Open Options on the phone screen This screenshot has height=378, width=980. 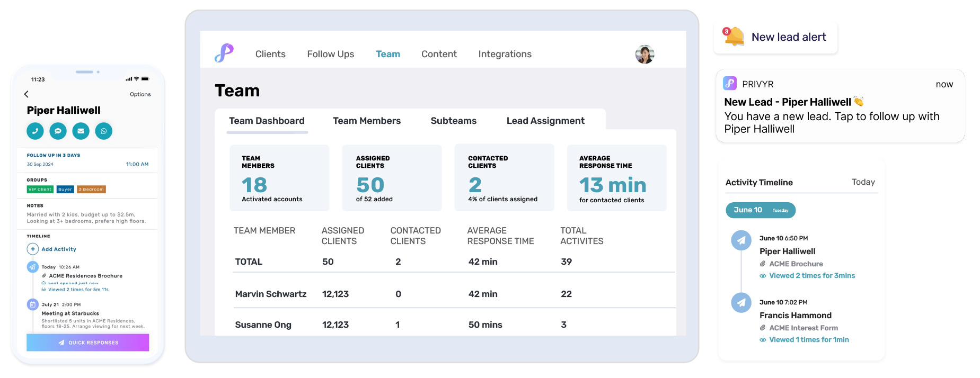pos(140,94)
